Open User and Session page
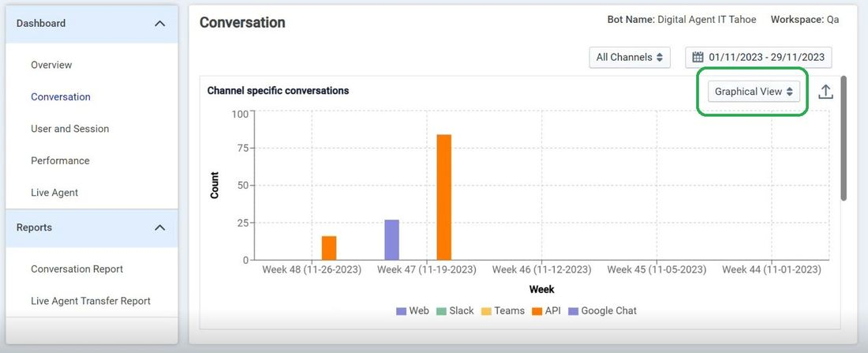This screenshot has height=353, width=868. point(69,129)
